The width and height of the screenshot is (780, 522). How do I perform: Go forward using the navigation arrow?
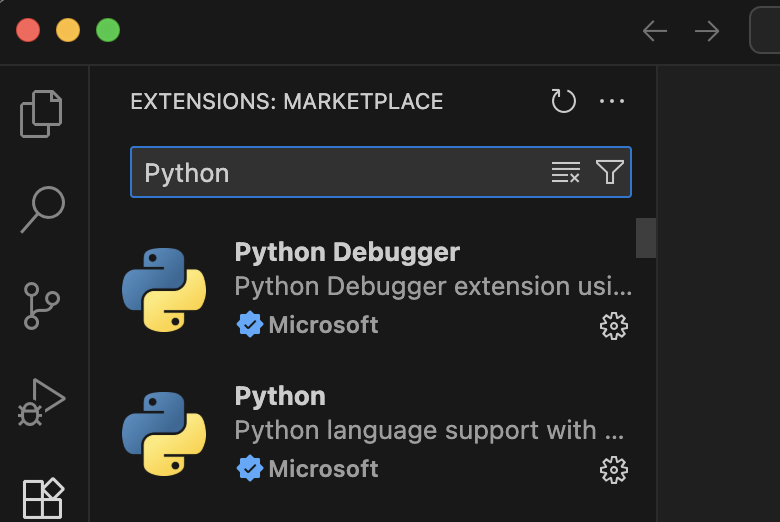point(707,31)
